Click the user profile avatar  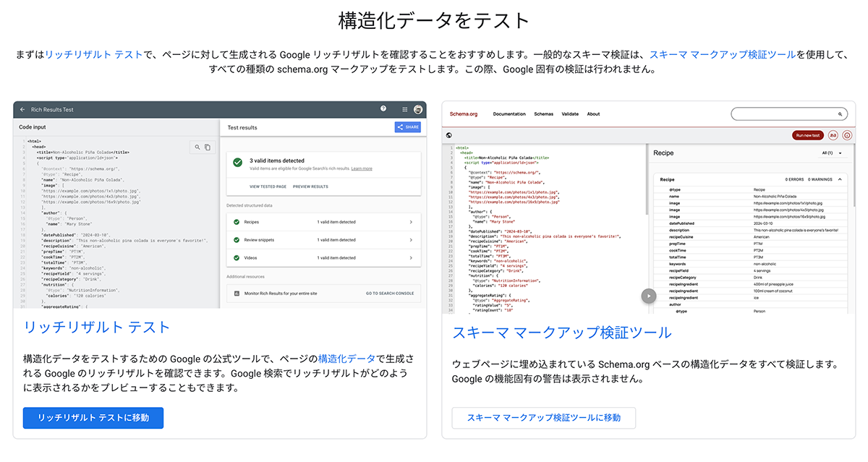point(418,110)
